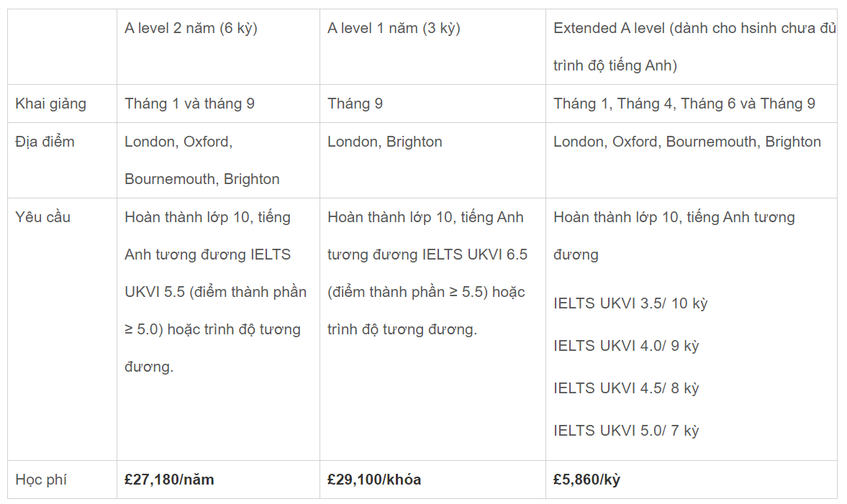Select the 'Học phí' row label
The height and width of the screenshot is (504, 847).
click(x=41, y=480)
